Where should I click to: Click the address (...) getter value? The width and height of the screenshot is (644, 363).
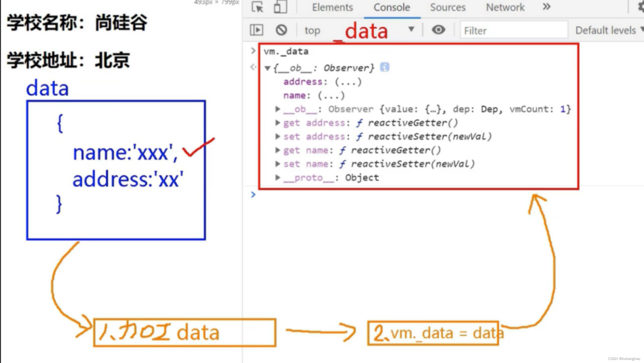click(348, 82)
